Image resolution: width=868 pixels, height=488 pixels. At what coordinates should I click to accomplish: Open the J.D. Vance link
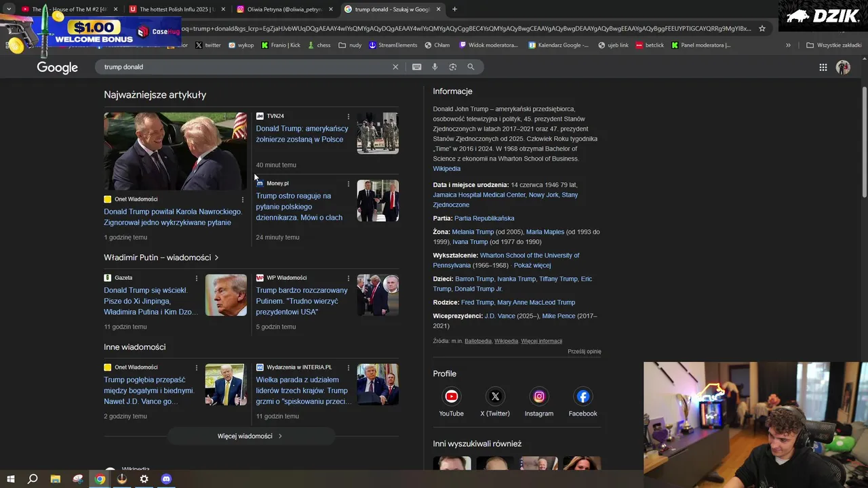[500, 316]
